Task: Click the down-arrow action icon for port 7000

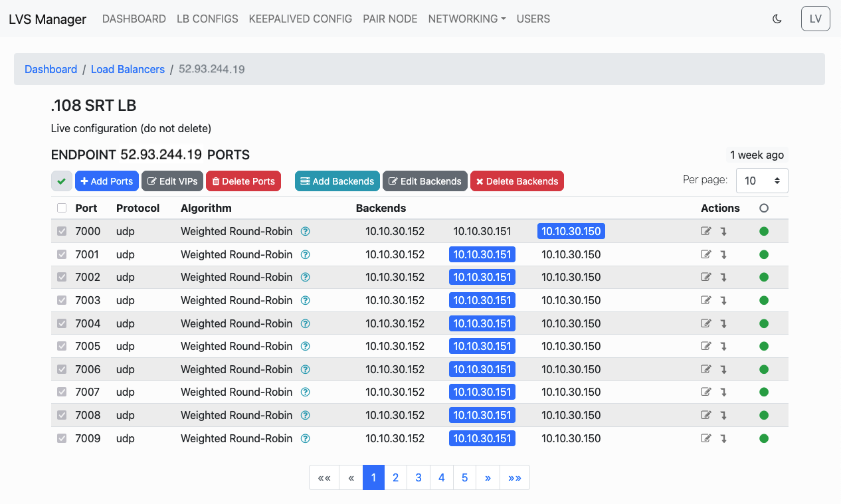Action: click(723, 232)
